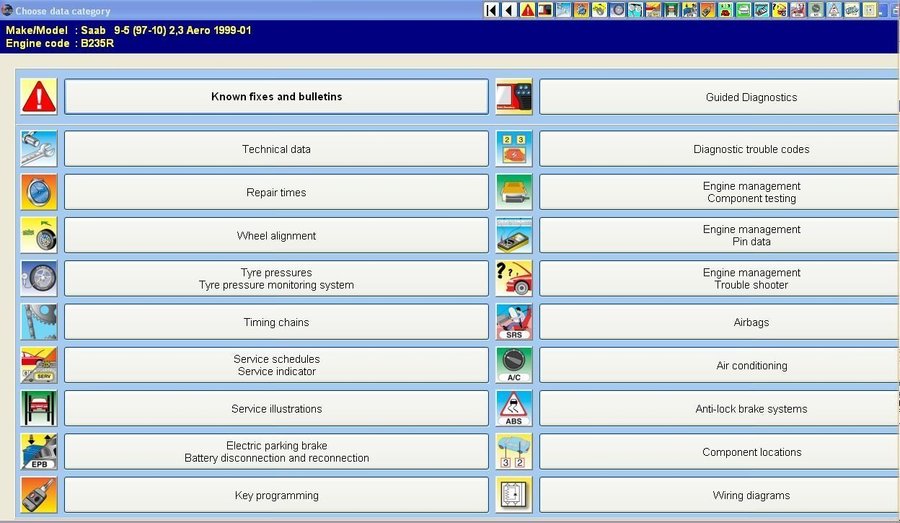Click the red warning triangle icon beside Known fixes
Viewport: 900px width, 523px height.
point(39,97)
